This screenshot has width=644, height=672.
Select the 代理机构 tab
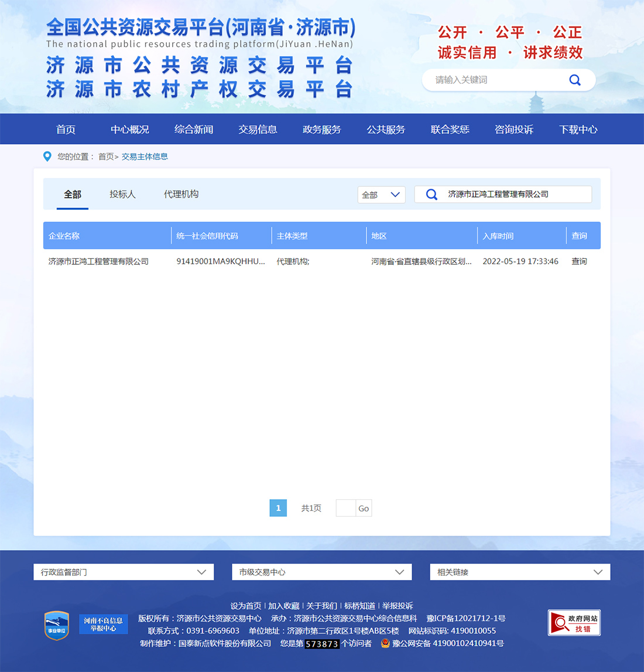click(x=181, y=194)
